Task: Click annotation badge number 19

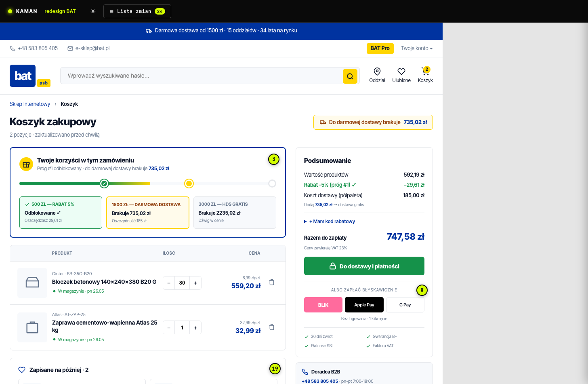Action: pos(275,369)
